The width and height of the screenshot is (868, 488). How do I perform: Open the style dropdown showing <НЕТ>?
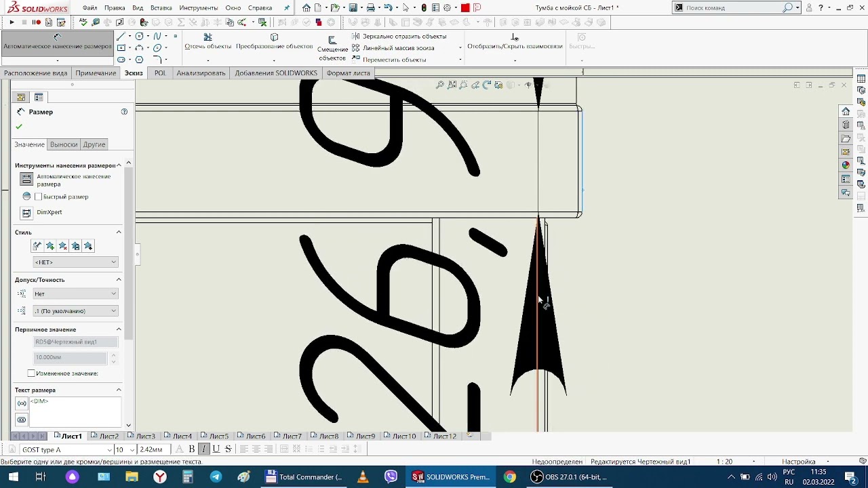pos(75,262)
